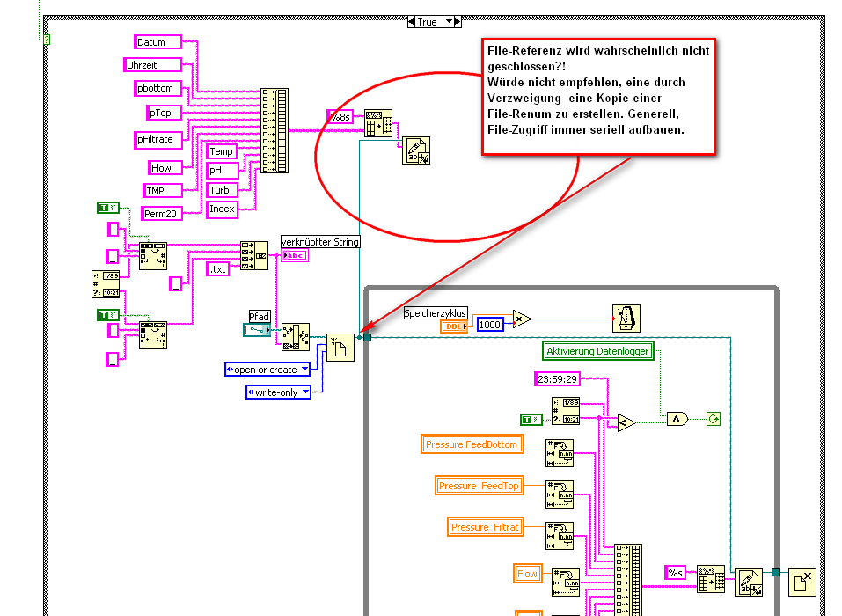This screenshot has height=616, width=842.
Task: Open the True case selector dropdown
Action: pyautogui.click(x=449, y=22)
